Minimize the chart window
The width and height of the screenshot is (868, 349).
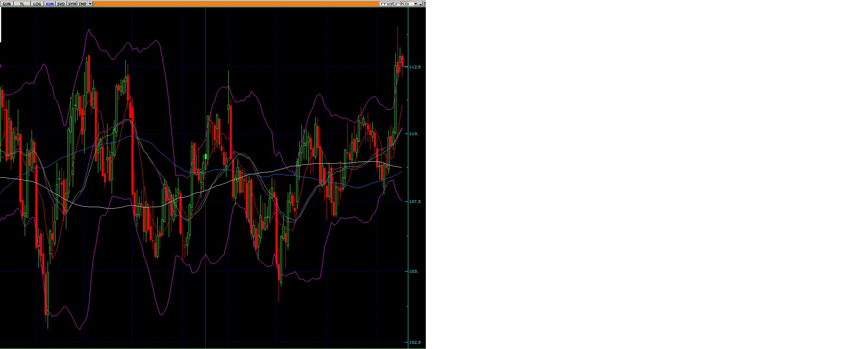pyautogui.click(x=420, y=4)
